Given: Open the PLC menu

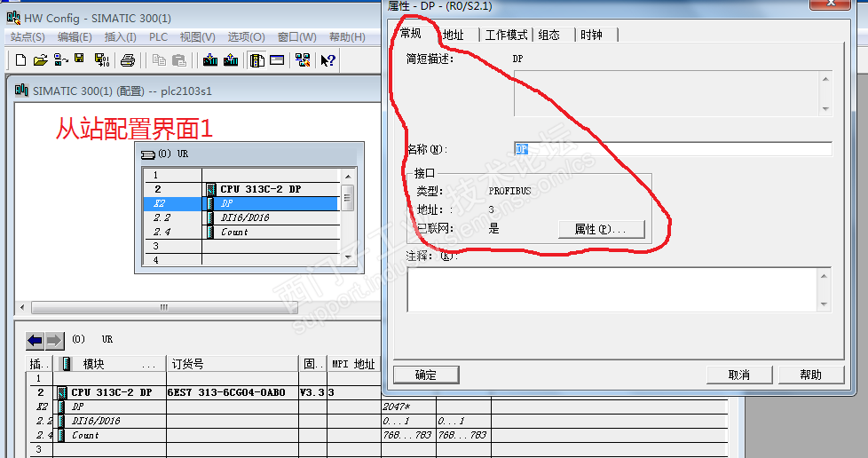Looking at the screenshot, I should coord(158,37).
